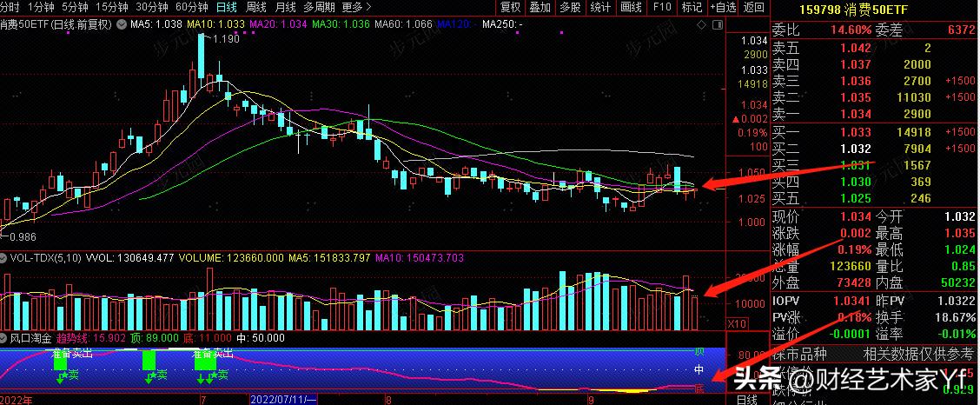The image size is (980, 405).
Task: Select the 15分钟 period tab
Action: coord(112,8)
